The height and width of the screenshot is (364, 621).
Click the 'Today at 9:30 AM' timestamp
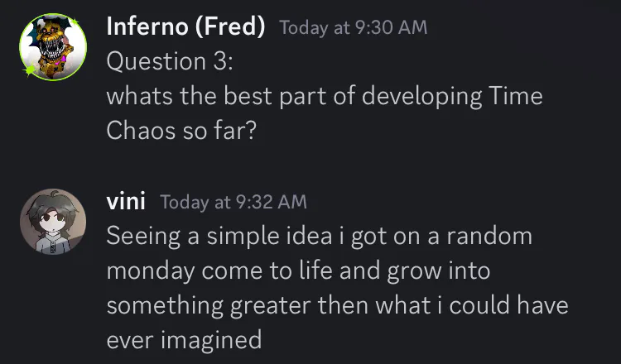tap(354, 27)
